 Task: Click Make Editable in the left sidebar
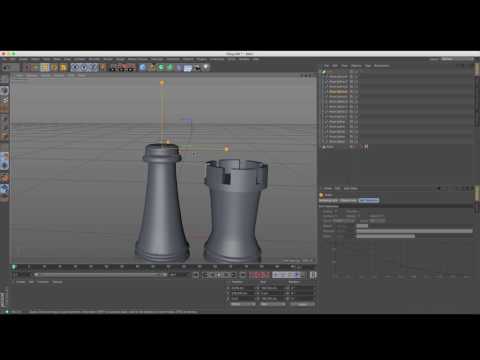pos(4,80)
